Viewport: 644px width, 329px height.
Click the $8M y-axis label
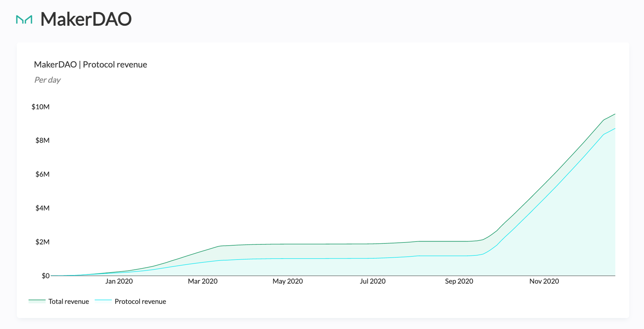pyautogui.click(x=42, y=140)
